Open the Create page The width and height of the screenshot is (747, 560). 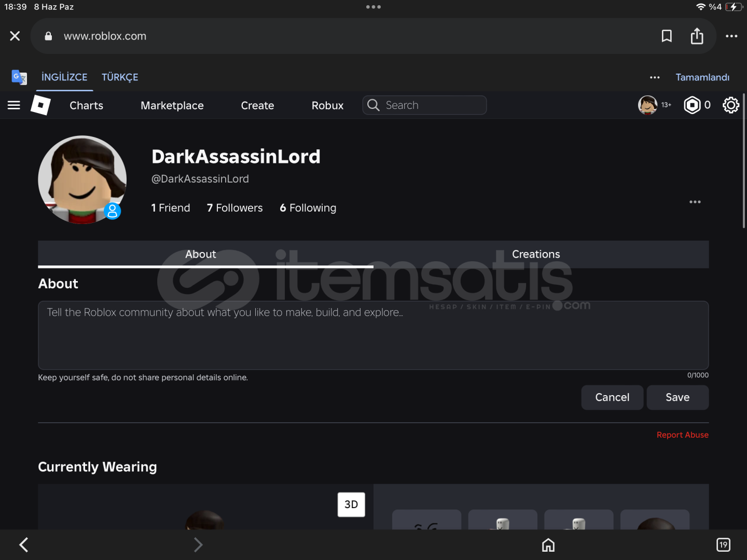click(x=257, y=105)
